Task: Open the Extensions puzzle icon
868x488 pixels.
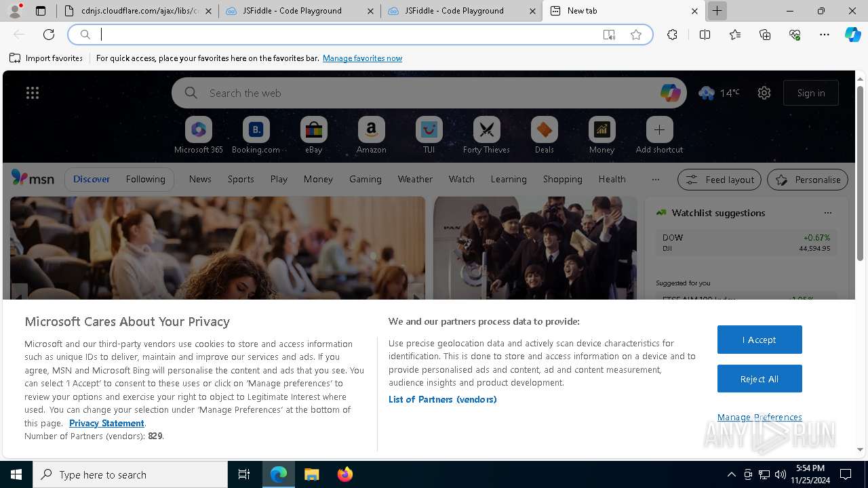Action: click(672, 35)
